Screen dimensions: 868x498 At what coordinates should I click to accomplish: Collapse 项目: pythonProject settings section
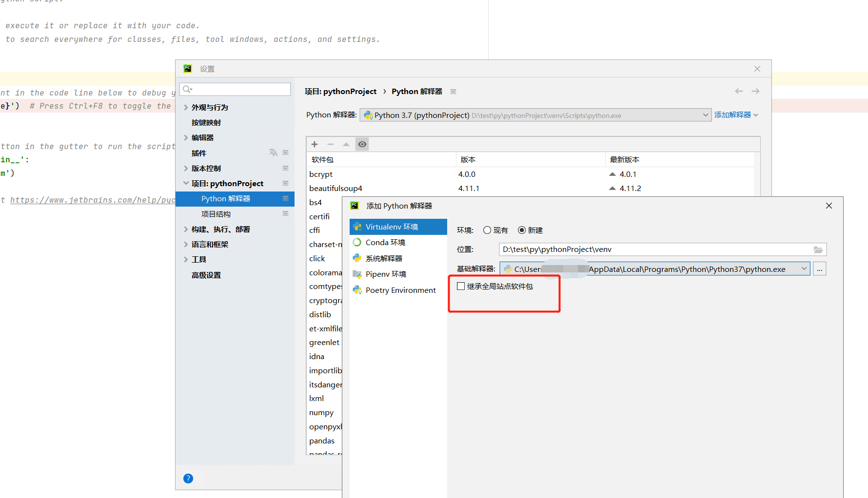click(186, 183)
